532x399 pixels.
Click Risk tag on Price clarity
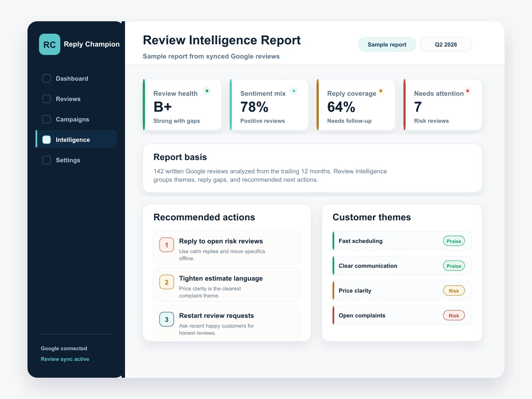click(454, 291)
